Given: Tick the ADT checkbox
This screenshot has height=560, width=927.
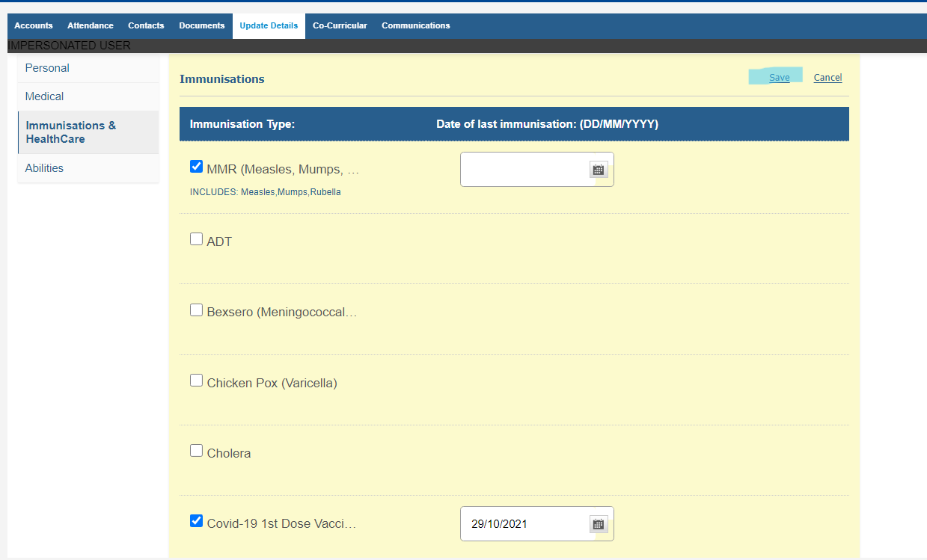Looking at the screenshot, I should pos(197,239).
